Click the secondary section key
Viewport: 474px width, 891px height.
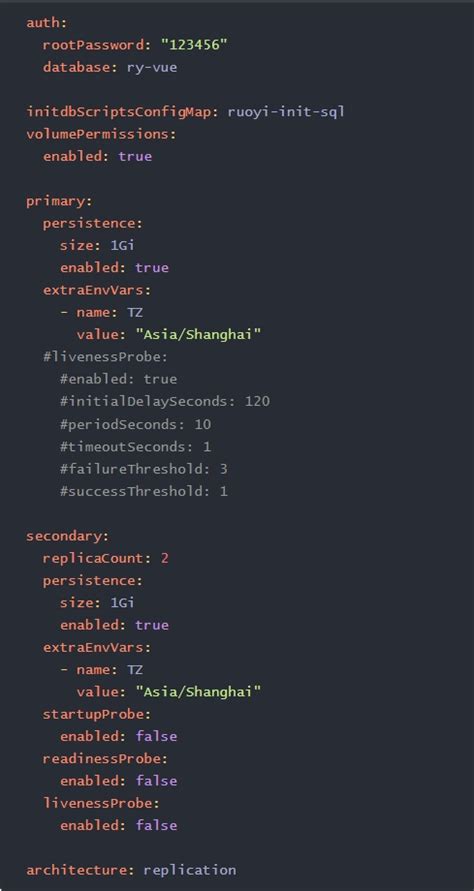point(68,536)
